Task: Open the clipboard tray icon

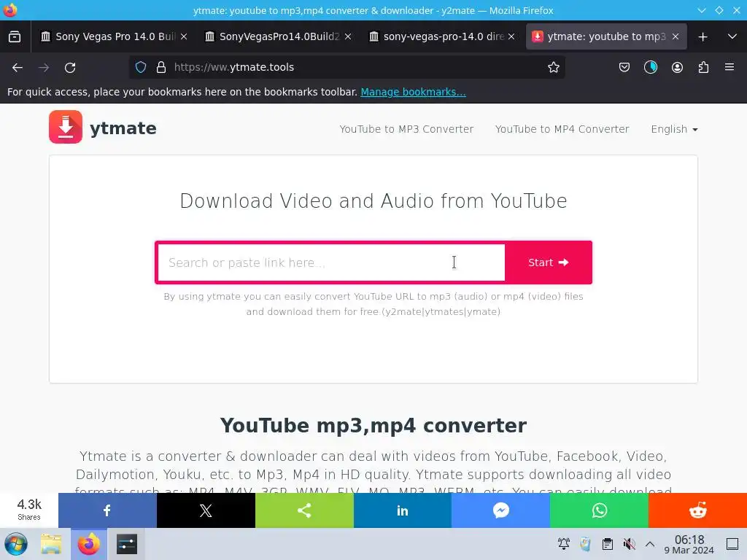Action: (x=608, y=544)
